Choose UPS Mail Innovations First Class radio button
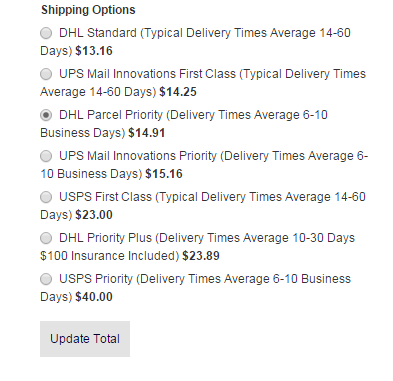The height and width of the screenshot is (381, 393). click(x=46, y=74)
